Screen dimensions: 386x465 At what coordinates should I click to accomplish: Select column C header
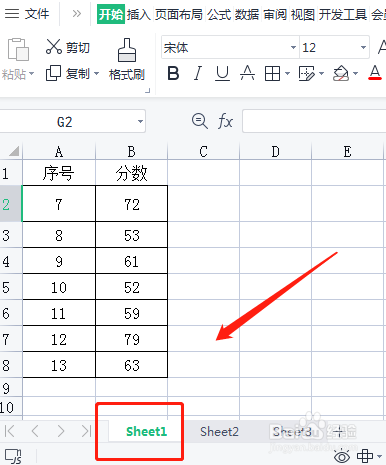point(204,152)
